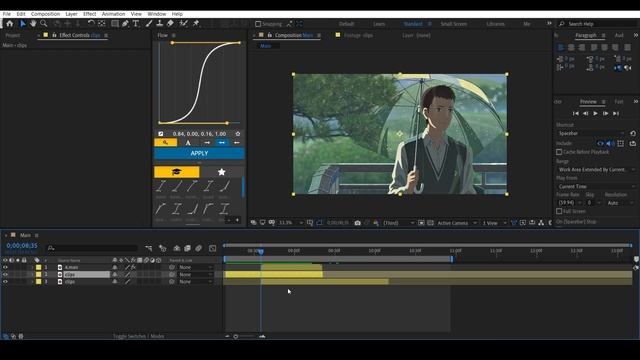Viewport: 640px width, 360px height.
Task: Hide layer 1 with eye icon
Action: 5,267
